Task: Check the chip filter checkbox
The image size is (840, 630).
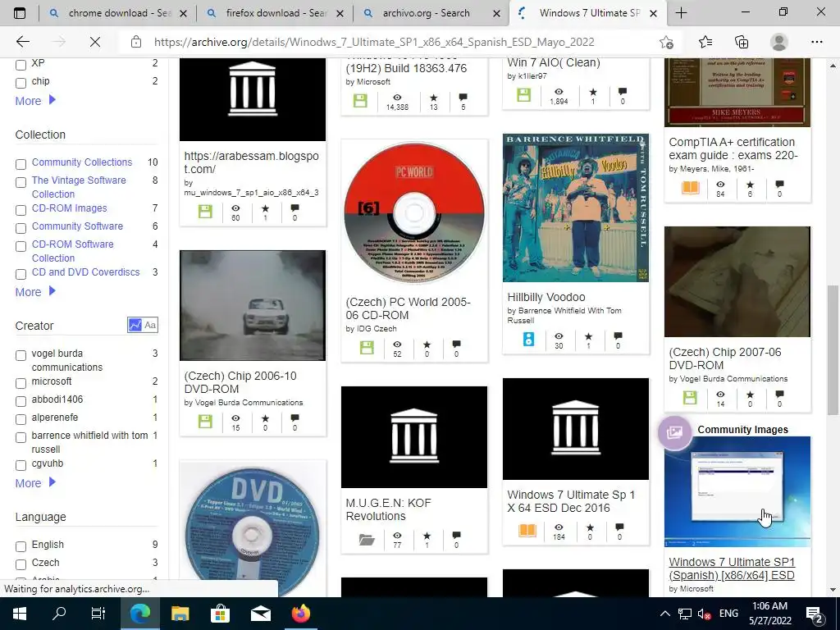Action: tap(21, 83)
